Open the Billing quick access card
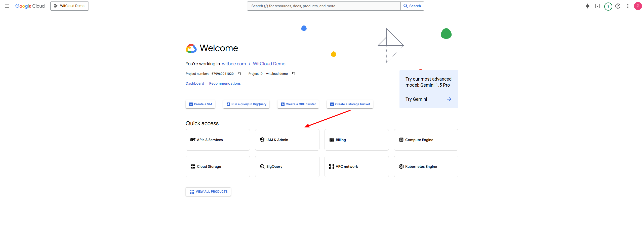The width and height of the screenshot is (644, 238). [357, 140]
